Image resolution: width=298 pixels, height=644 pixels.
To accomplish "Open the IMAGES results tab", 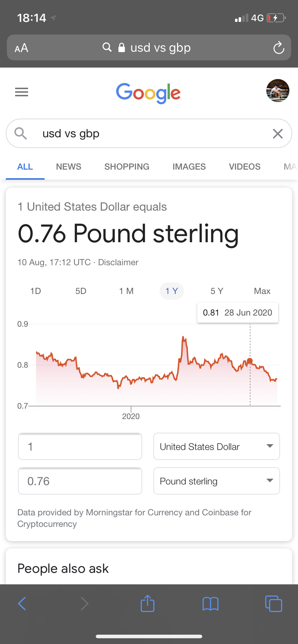I will [189, 167].
